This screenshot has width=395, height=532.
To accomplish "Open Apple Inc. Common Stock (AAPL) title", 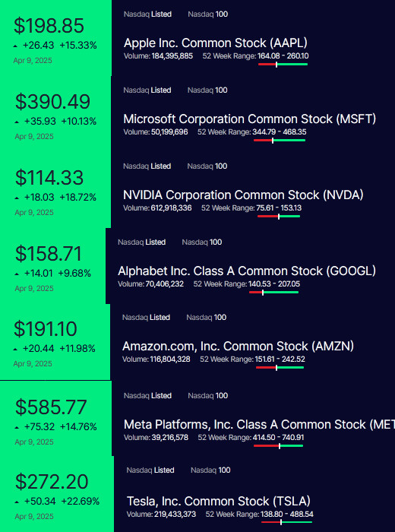I will coord(216,43).
